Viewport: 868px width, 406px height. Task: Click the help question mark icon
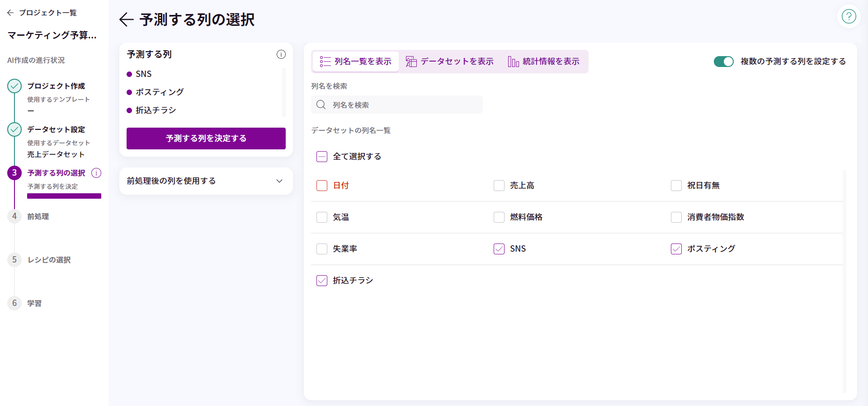(849, 17)
